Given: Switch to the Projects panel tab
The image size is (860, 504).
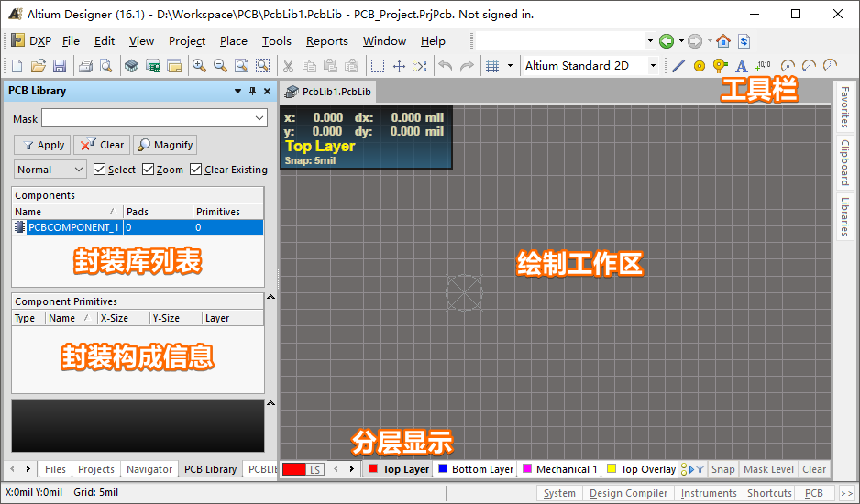Looking at the screenshot, I should pyautogui.click(x=96, y=469).
